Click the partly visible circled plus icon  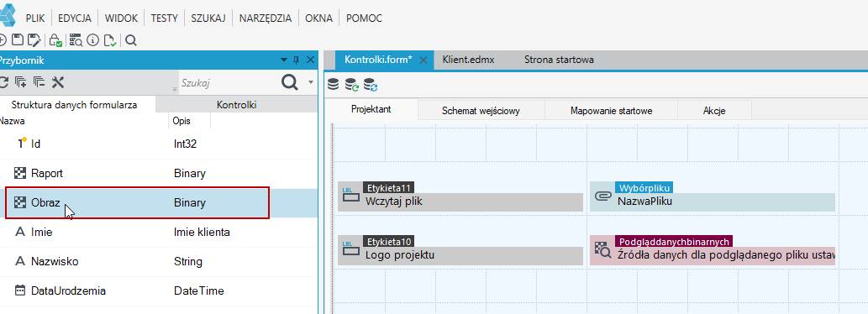click(3, 39)
